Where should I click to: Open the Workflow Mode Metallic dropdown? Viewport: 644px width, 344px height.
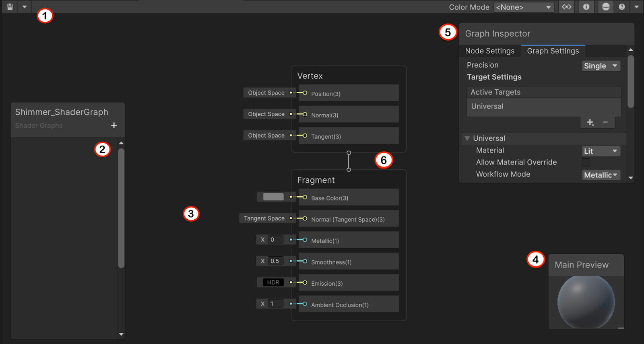[x=601, y=175]
